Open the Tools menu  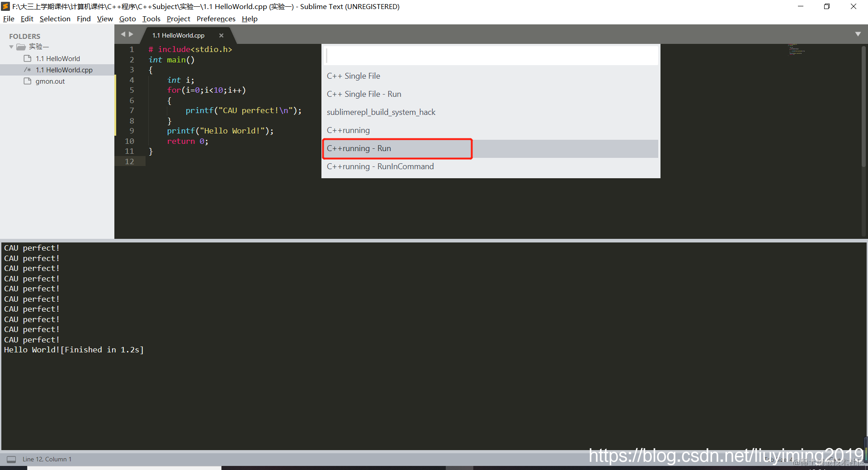tap(151, 19)
